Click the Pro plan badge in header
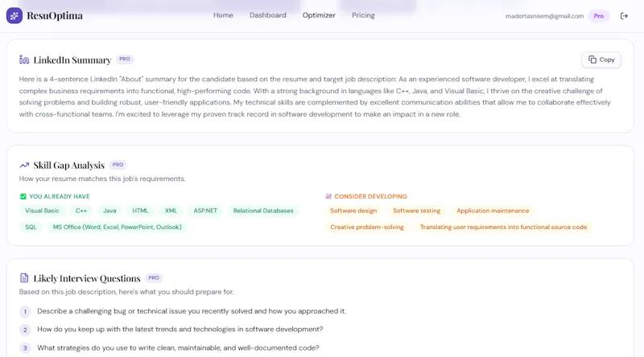Image resolution: width=644 pixels, height=357 pixels. click(x=598, y=16)
